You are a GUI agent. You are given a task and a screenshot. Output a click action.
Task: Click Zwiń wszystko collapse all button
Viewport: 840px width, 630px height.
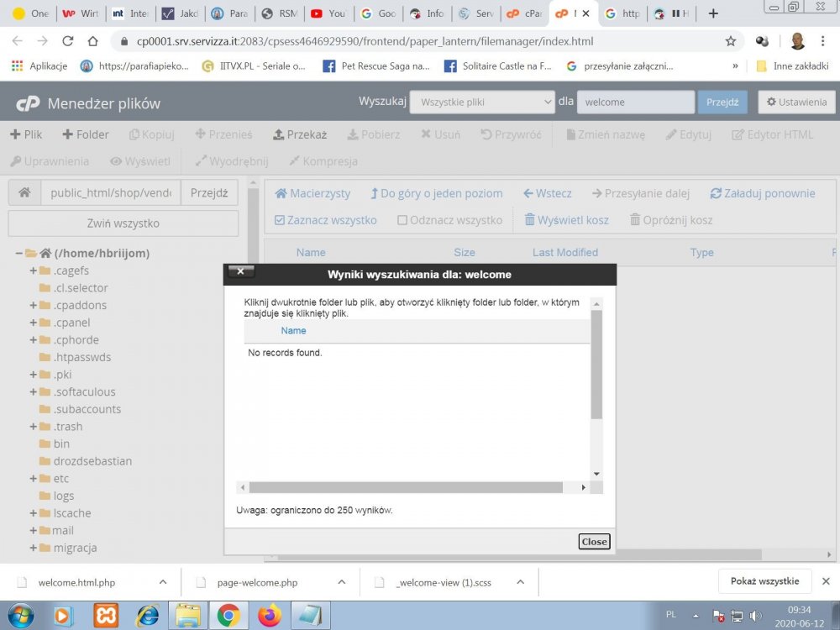click(123, 223)
